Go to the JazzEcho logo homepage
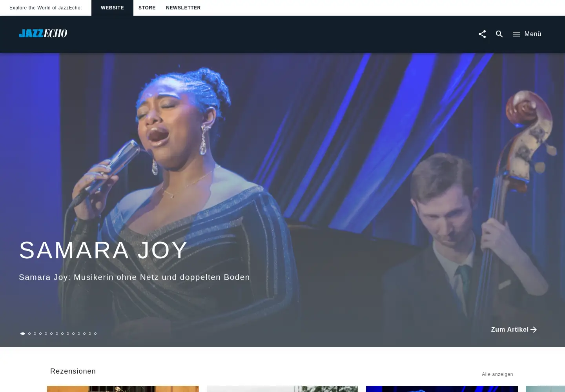The width and height of the screenshot is (565, 392). click(43, 33)
